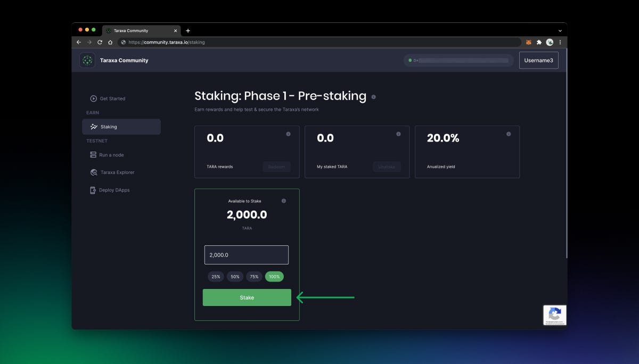Select the 100% stake amount
The height and width of the screenshot is (364, 639).
tap(274, 277)
